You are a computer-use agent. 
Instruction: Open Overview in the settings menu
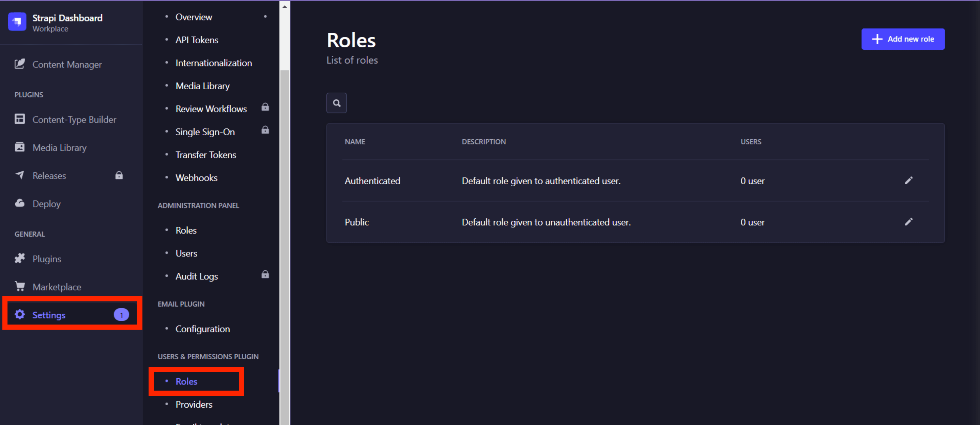(x=194, y=17)
